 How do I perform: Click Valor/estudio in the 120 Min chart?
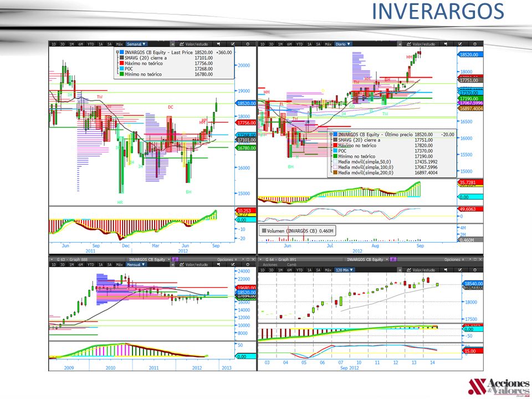(421, 270)
